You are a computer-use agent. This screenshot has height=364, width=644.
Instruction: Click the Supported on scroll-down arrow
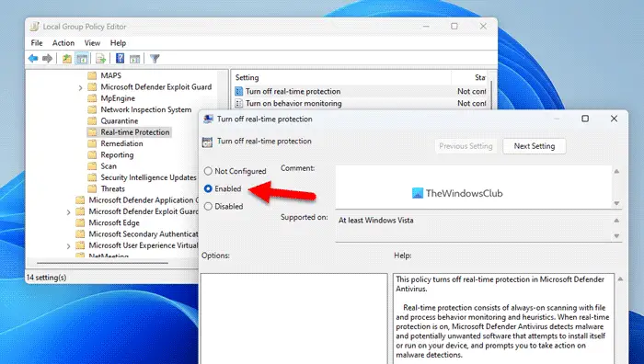(x=616, y=236)
